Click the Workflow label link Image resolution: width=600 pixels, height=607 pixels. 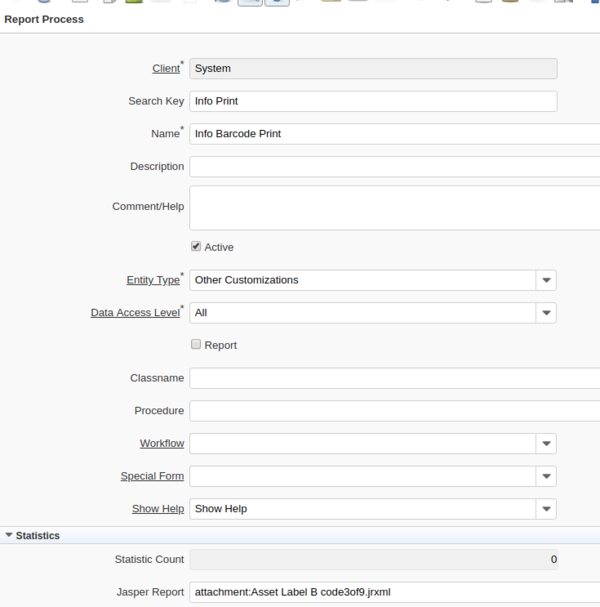point(161,443)
